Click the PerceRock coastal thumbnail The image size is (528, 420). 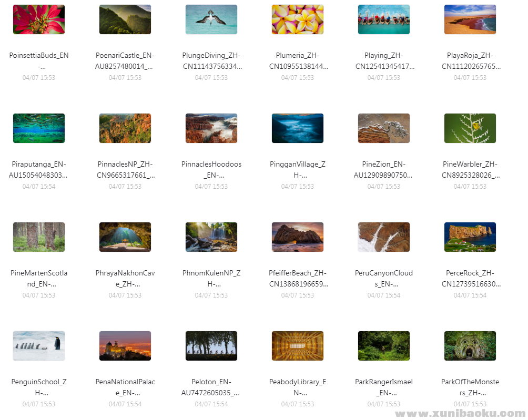[x=470, y=237]
